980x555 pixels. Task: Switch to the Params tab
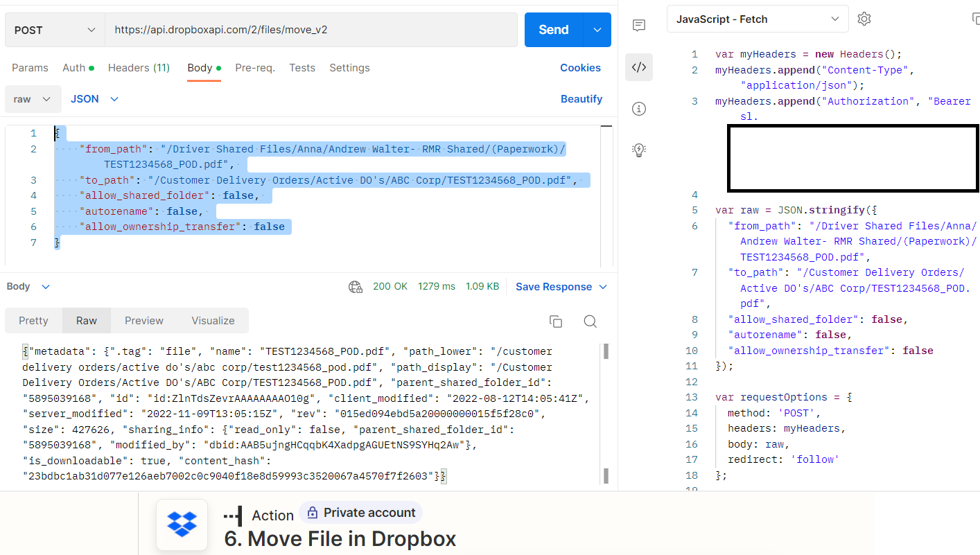pos(30,68)
